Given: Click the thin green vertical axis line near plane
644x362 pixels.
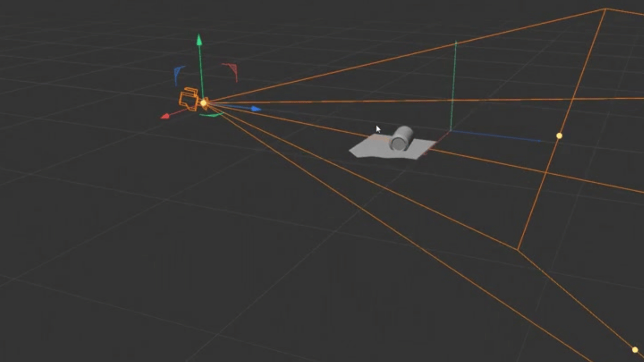Looking at the screenshot, I should click(453, 86).
